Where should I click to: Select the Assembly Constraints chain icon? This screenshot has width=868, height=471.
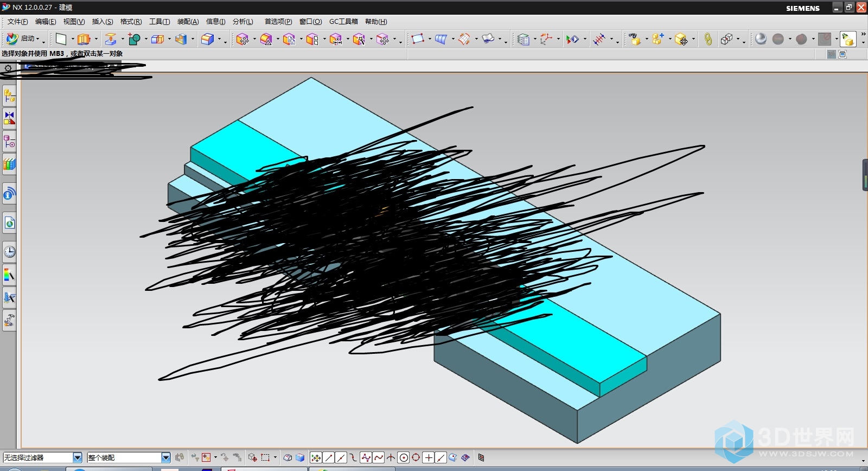click(708, 39)
